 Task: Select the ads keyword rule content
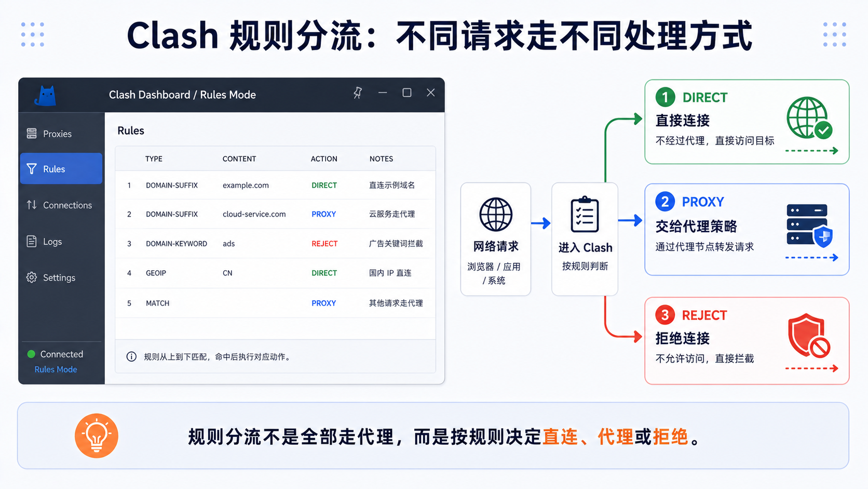228,244
